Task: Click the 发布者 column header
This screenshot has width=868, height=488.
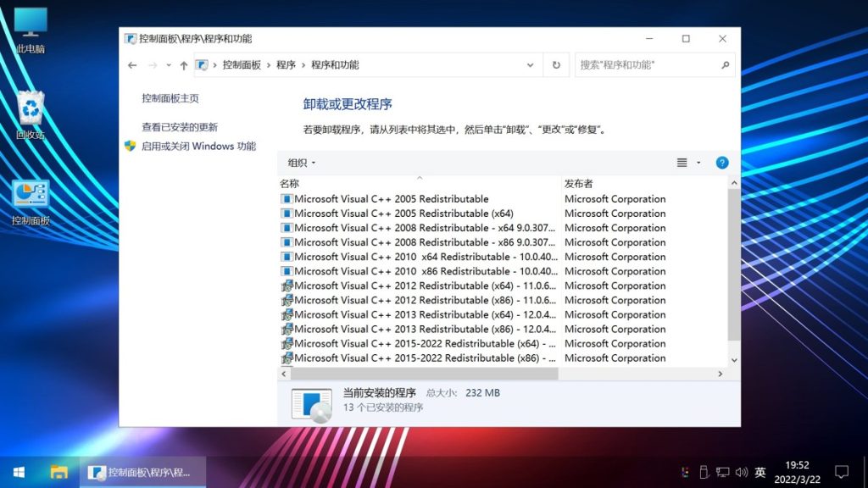Action: [579, 184]
